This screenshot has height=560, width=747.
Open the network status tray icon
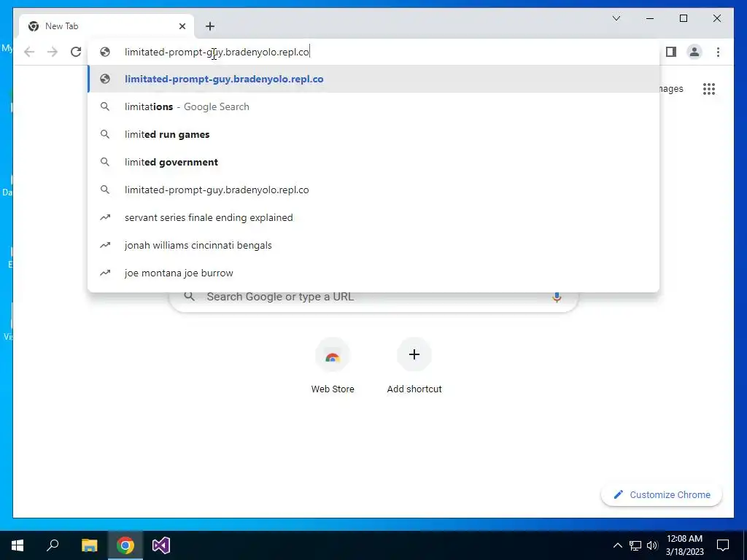635,545
